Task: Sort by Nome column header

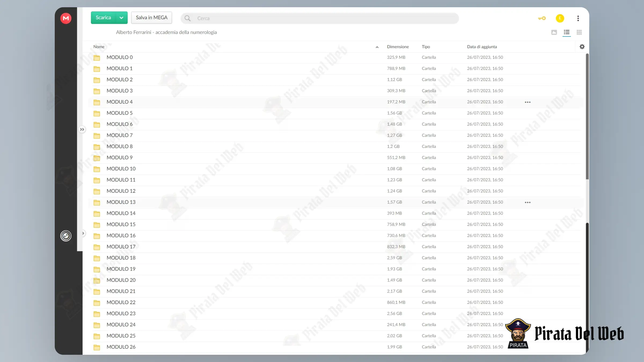Action: click(x=99, y=47)
